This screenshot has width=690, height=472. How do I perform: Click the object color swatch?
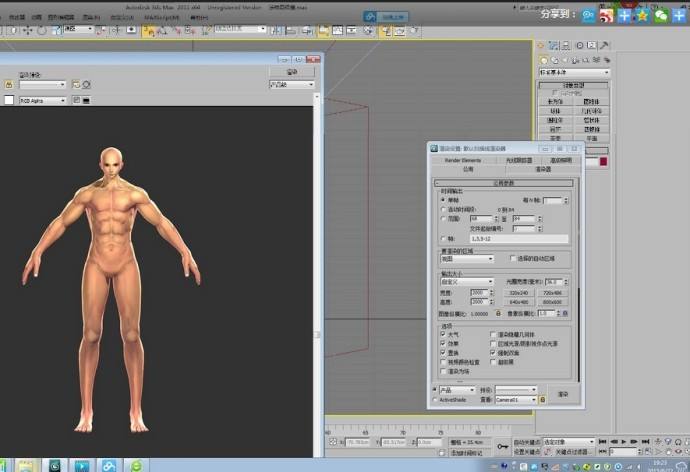pyautogui.click(x=603, y=162)
